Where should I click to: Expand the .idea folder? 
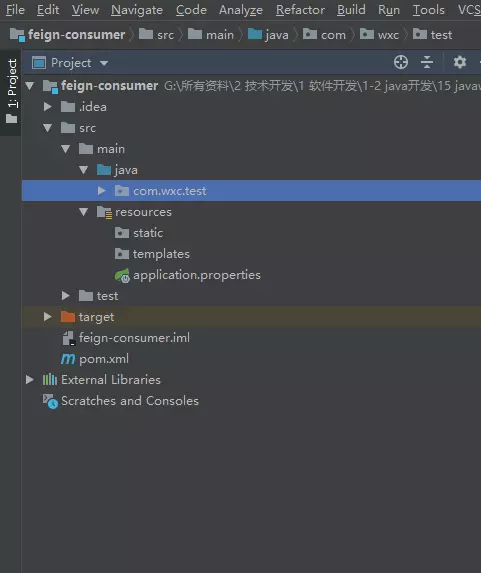coord(48,107)
